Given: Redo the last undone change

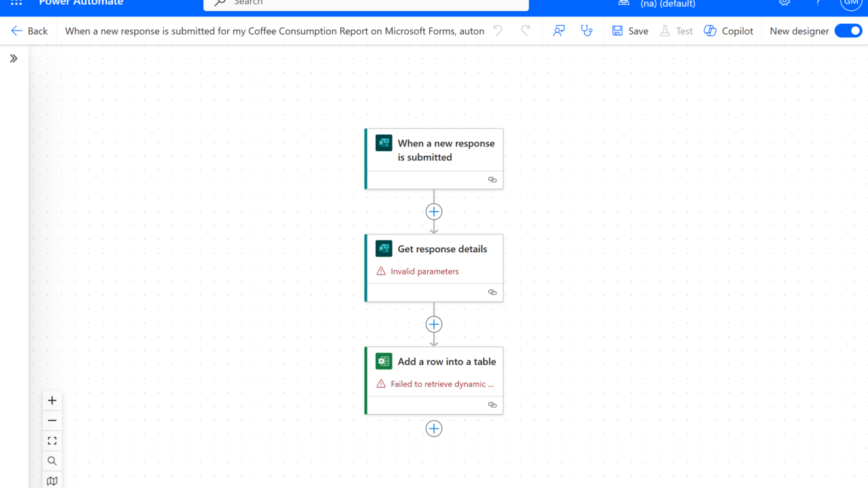Looking at the screenshot, I should point(526,31).
